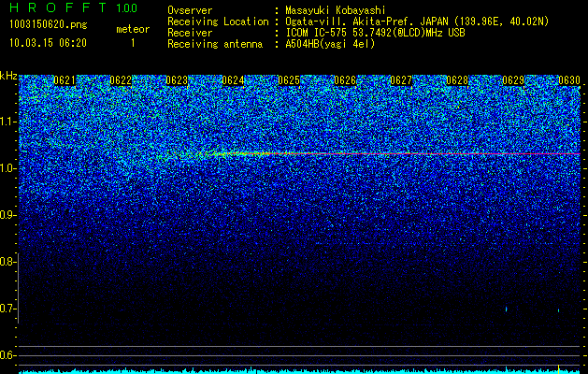Click the cyan signal strength bar at the bottom

click(300, 371)
